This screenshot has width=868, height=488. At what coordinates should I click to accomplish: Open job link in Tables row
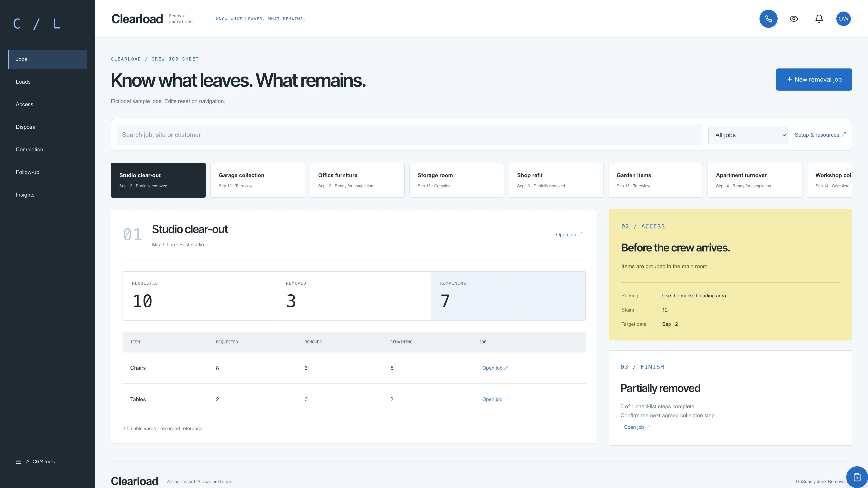pos(495,399)
